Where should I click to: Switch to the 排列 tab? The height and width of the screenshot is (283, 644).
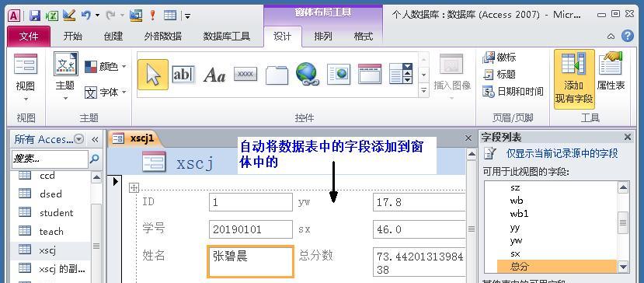323,37
